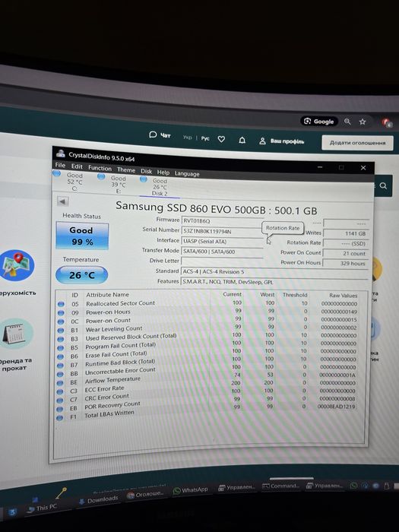Viewport: 399px width, 532px height.
Task: Click the Serial Number field
Action: point(222,231)
